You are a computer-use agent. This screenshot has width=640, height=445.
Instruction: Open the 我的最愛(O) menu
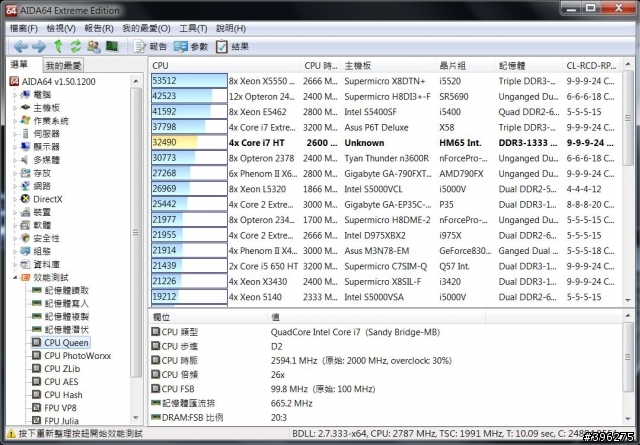pyautogui.click(x=146, y=28)
